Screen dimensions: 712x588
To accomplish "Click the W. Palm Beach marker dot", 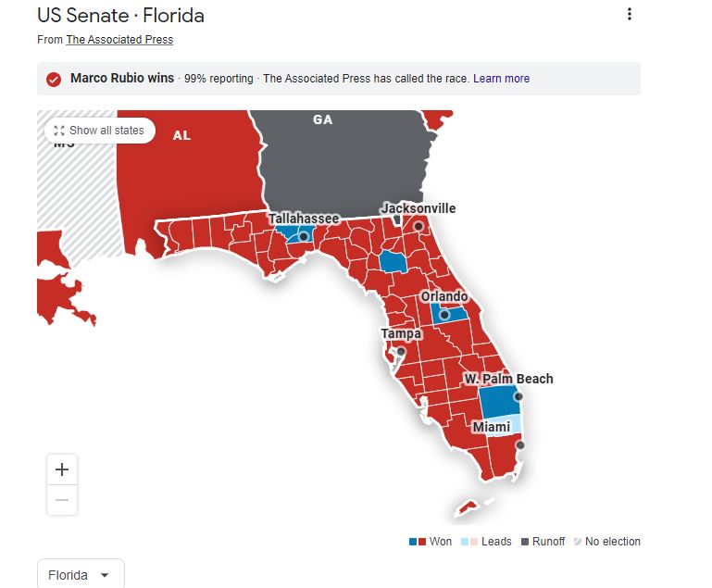I will click(518, 396).
